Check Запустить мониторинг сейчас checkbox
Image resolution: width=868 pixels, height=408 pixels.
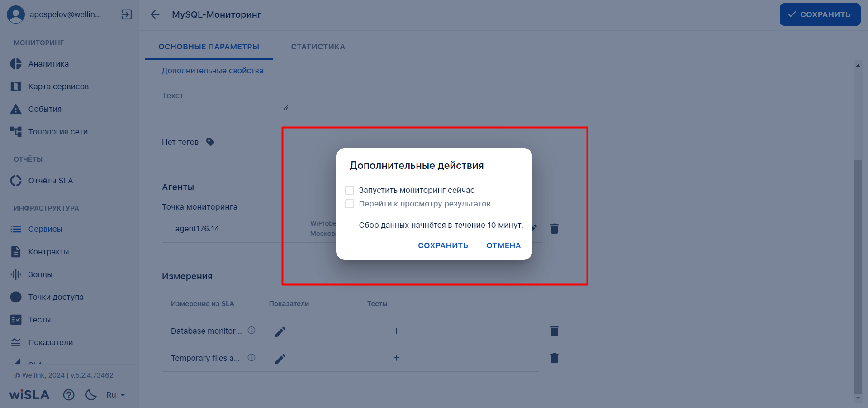click(350, 190)
